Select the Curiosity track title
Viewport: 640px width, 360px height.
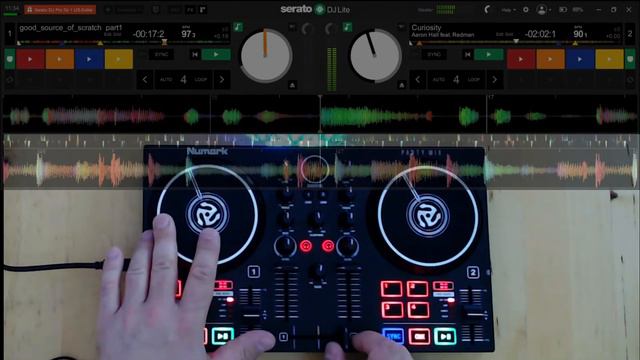(426, 27)
